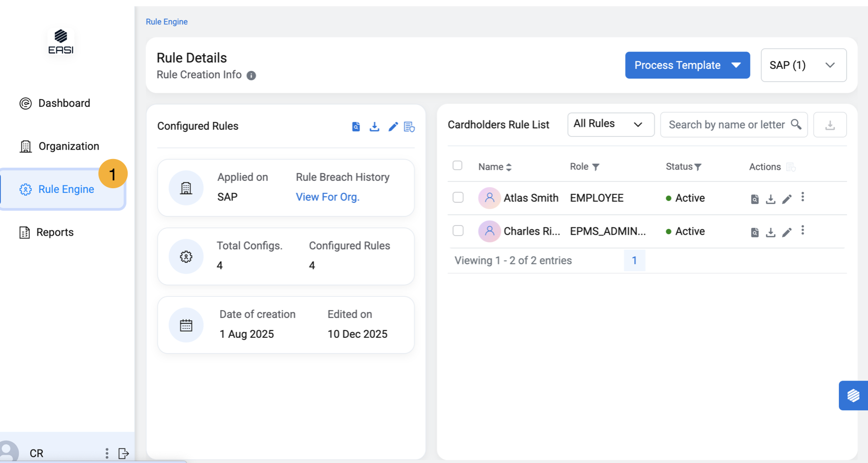This screenshot has height=463, width=868.
Task: Click the document view icon in Configured Rules
Action: (x=356, y=127)
